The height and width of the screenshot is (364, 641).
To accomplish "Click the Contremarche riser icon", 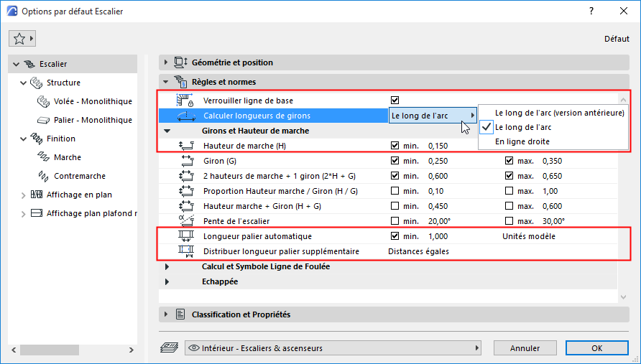I will pos(44,176).
